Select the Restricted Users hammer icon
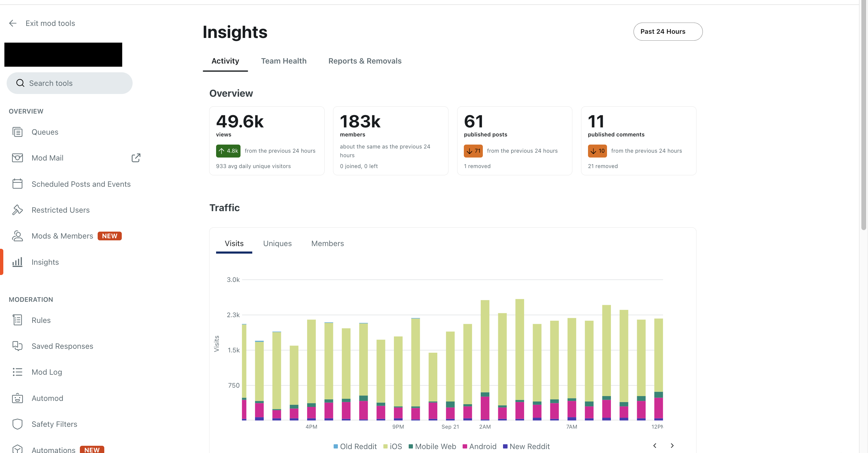 (17, 210)
